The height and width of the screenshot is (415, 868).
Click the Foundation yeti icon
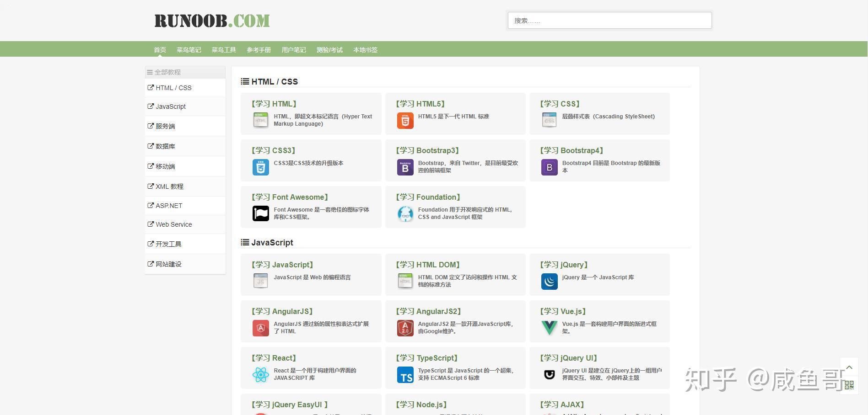405,213
